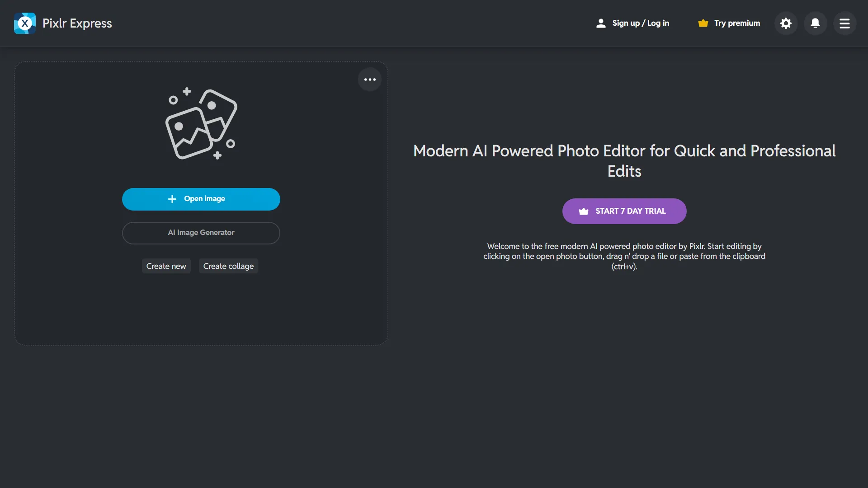Click the crown icon in trial button

[x=584, y=211]
